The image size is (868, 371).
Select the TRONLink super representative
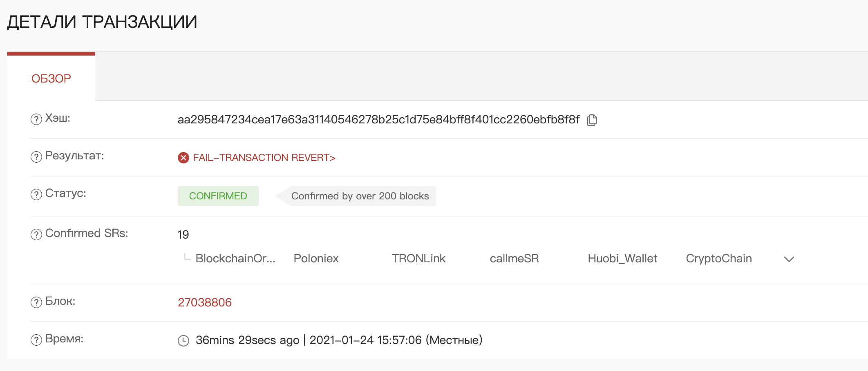[x=418, y=259]
